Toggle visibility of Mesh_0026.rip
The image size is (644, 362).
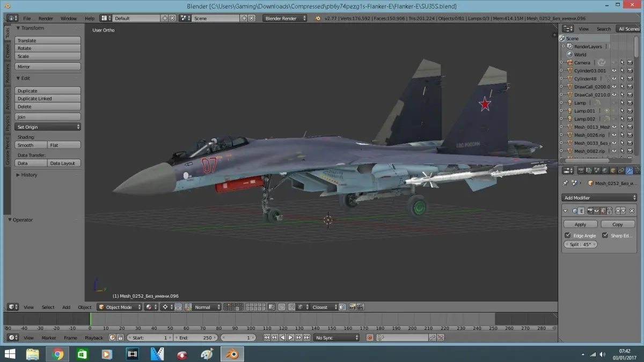[x=614, y=135]
